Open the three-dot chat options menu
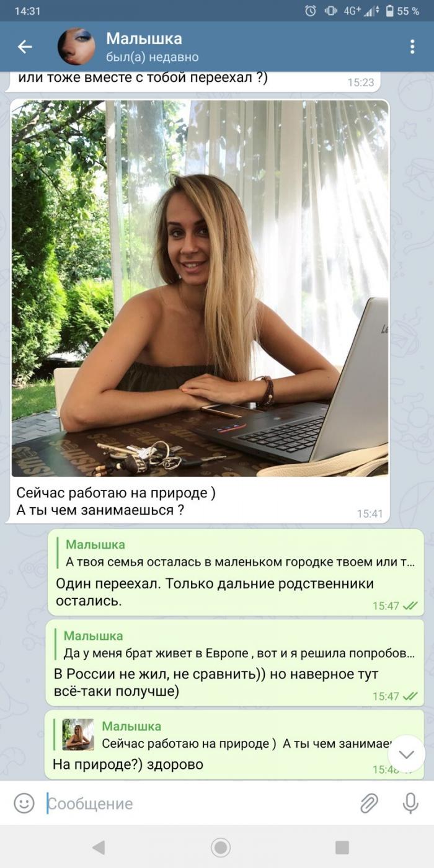Screen dimensions: 434x868 click(412, 46)
